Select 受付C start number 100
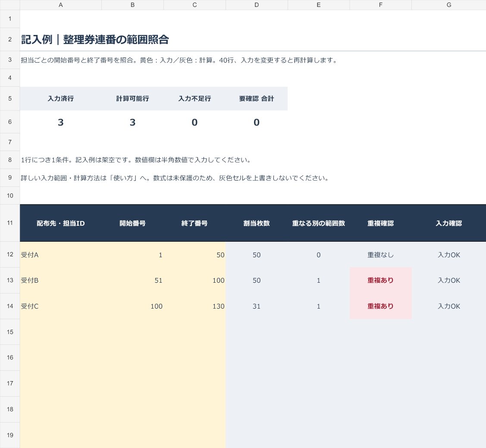The height and width of the screenshot is (448, 486). [133, 306]
